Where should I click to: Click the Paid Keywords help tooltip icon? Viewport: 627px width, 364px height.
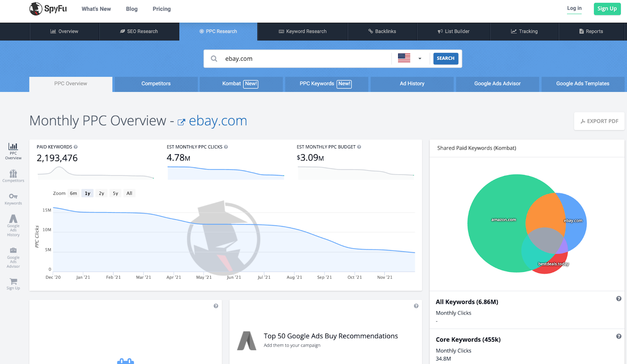pos(76,146)
